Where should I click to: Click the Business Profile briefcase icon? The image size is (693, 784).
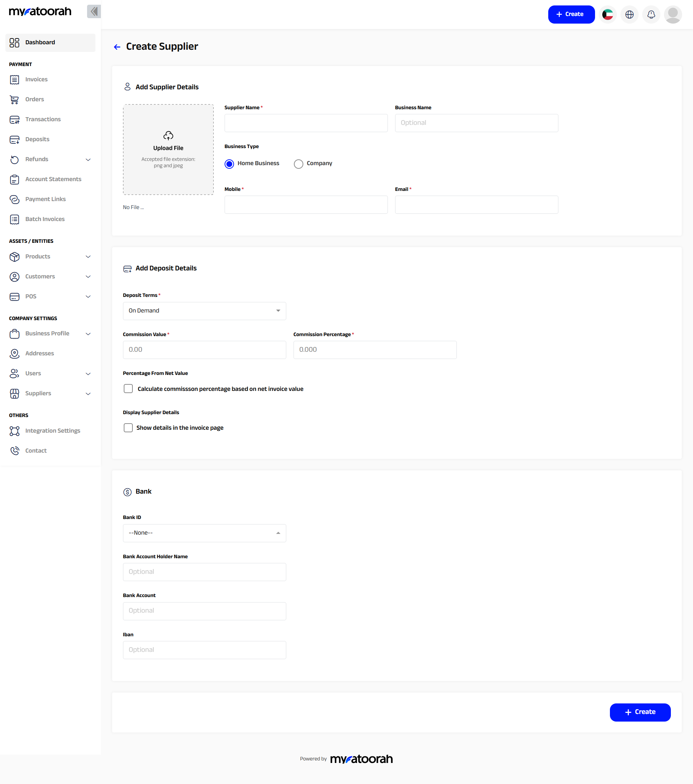pyautogui.click(x=14, y=334)
